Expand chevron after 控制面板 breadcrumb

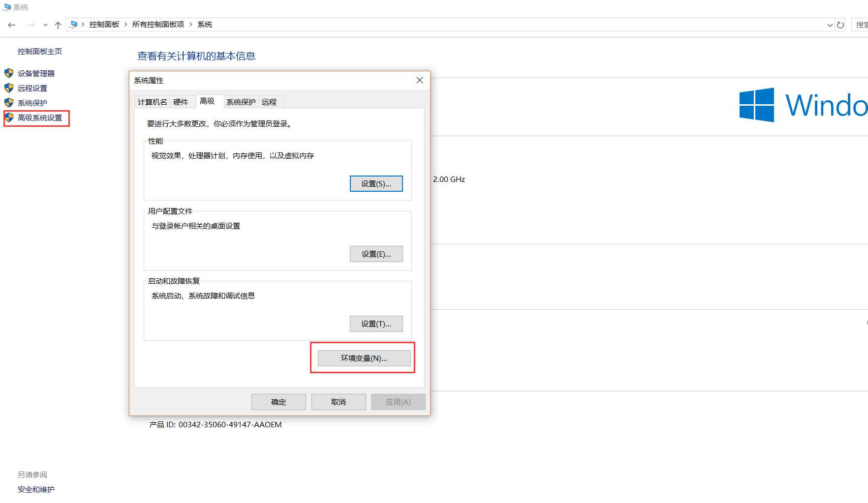click(126, 25)
